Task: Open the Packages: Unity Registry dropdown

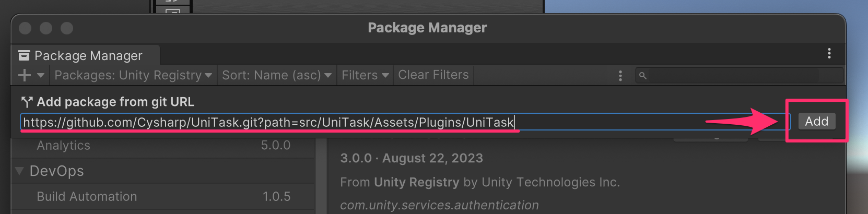Action: [133, 75]
